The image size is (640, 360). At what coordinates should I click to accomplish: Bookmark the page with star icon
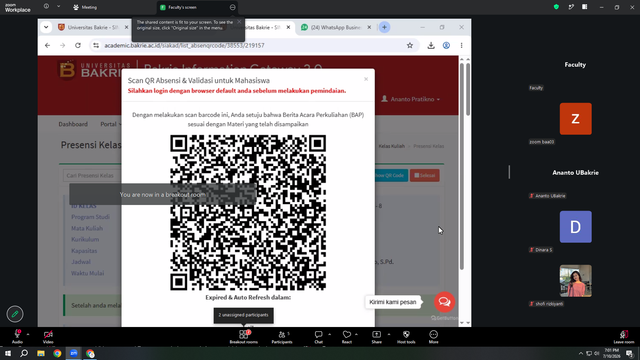410,45
